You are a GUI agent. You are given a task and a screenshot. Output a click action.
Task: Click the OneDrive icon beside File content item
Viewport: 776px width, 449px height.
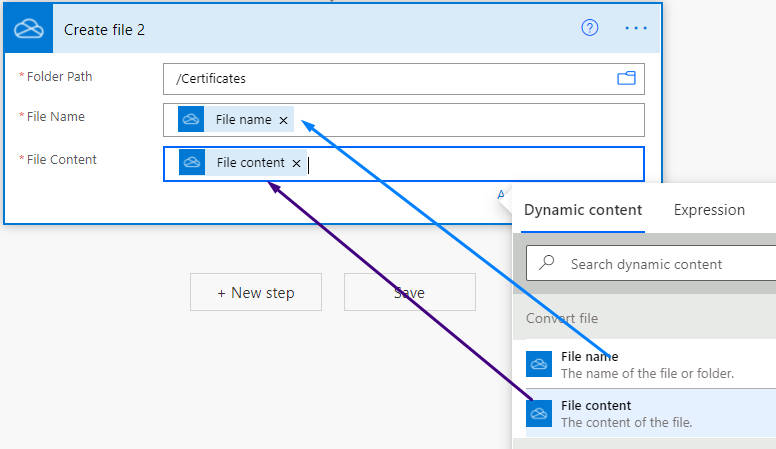538,413
